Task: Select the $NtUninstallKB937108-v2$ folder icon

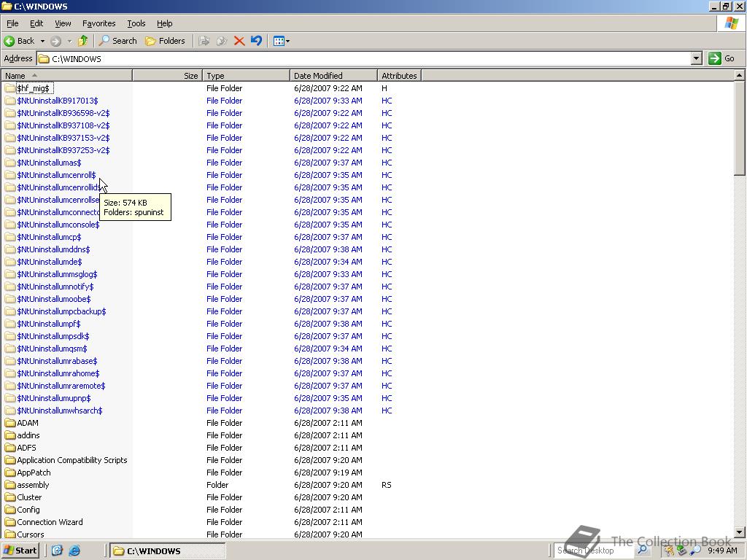Action: 10,125
